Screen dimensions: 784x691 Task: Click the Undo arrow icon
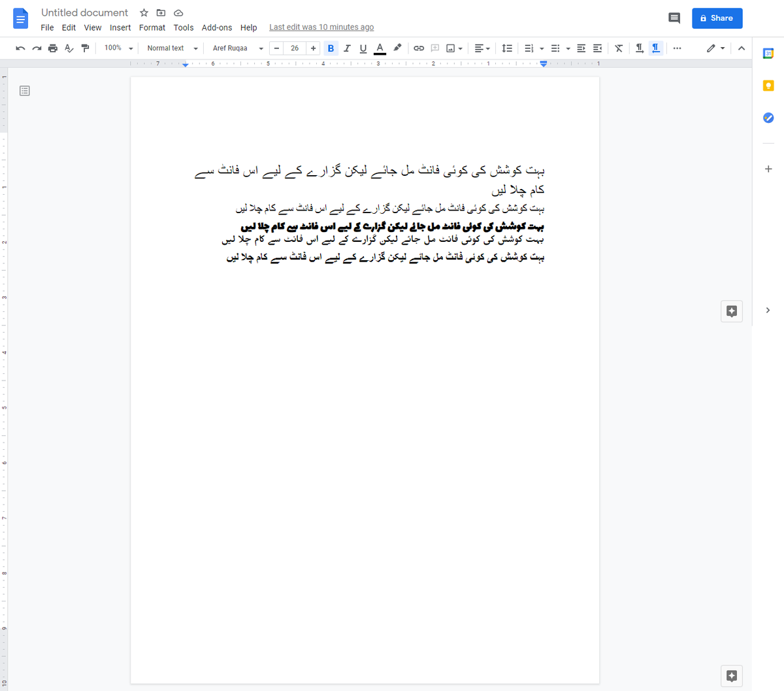pyautogui.click(x=20, y=48)
